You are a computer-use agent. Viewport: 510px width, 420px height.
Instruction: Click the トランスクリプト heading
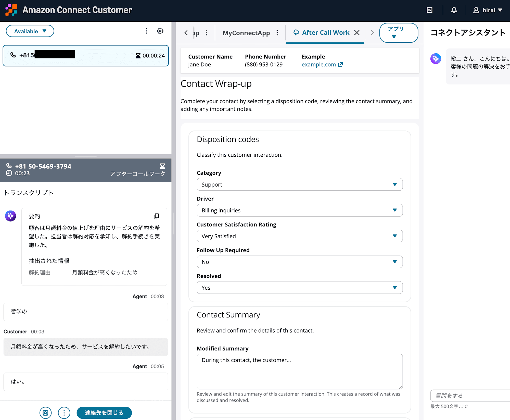[29, 193]
